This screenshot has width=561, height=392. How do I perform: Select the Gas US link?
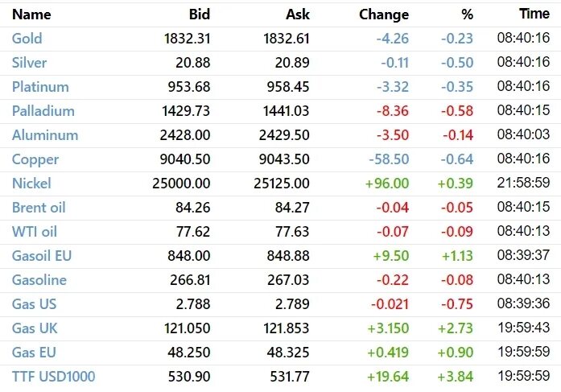point(35,304)
